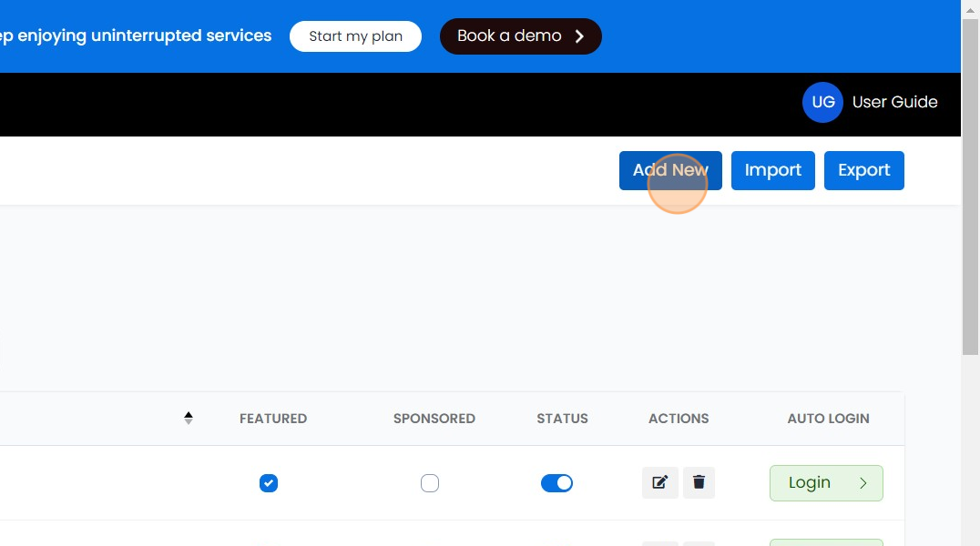Click the Add New button
Image resolution: width=980 pixels, height=546 pixels.
coord(670,170)
